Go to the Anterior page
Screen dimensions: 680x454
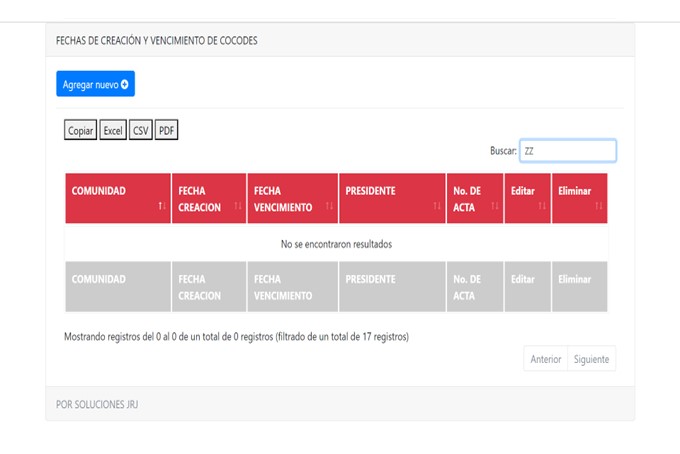[545, 360]
